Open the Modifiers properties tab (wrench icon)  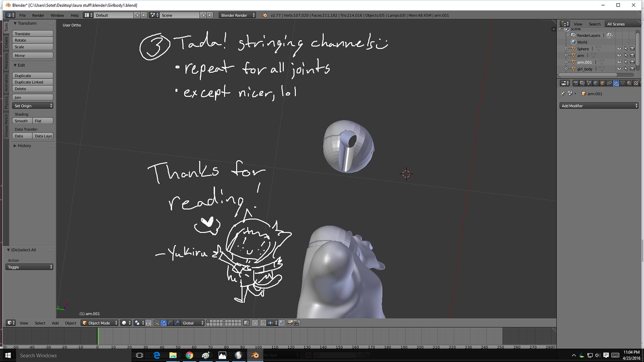pos(616,83)
